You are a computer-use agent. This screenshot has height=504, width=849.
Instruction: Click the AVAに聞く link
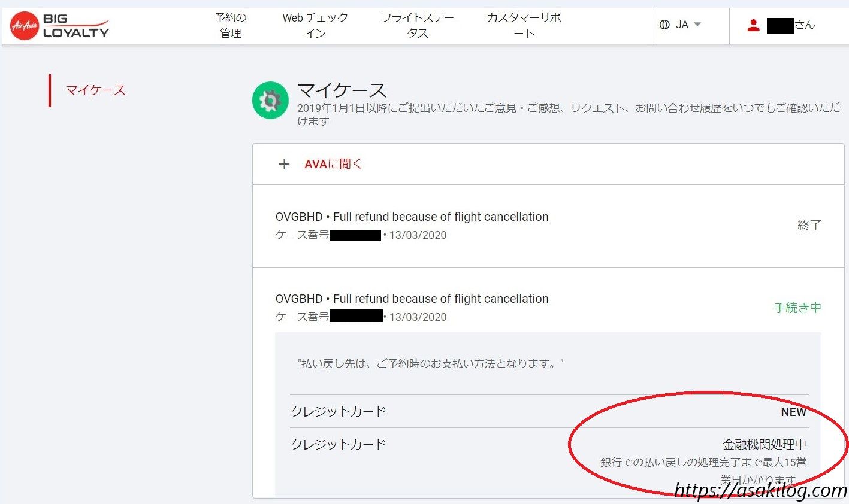pos(333,165)
